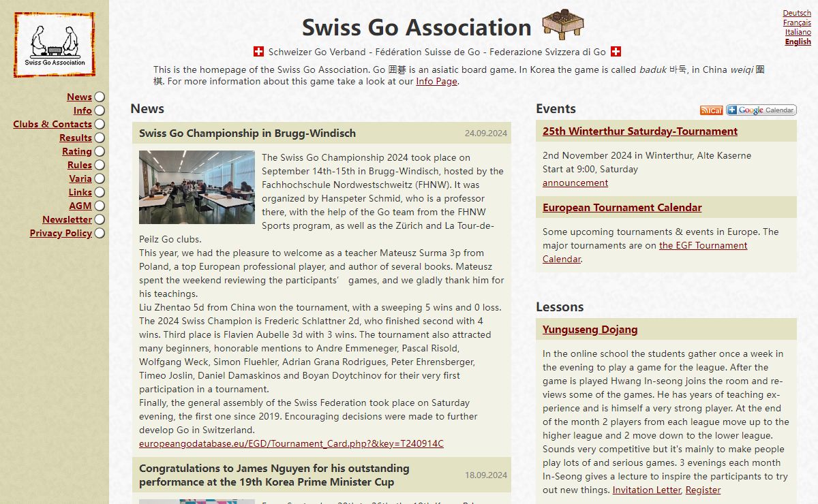Screen dimensions: 818x504
Task: Click the Events section heading
Action: coord(556,108)
